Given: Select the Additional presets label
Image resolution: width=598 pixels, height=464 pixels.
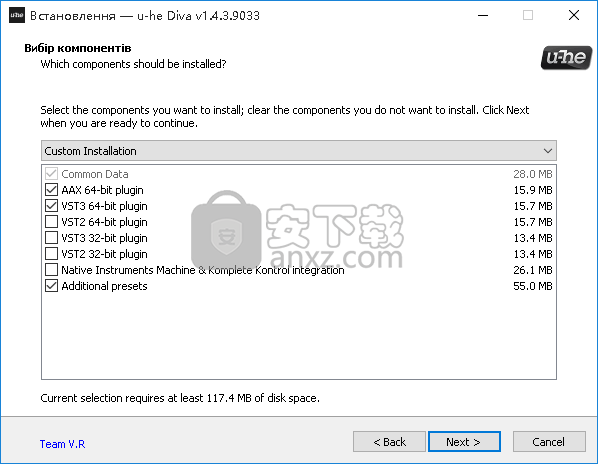Looking at the screenshot, I should click(104, 286).
